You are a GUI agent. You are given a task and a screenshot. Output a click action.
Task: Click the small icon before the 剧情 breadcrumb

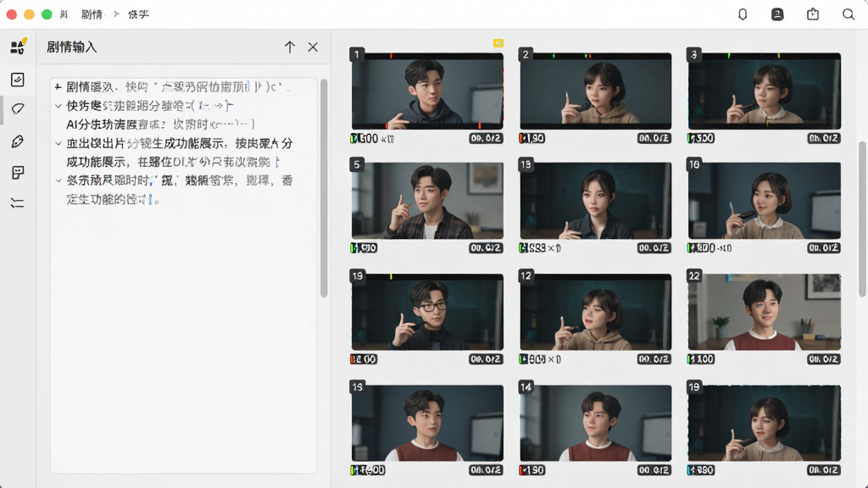64,14
